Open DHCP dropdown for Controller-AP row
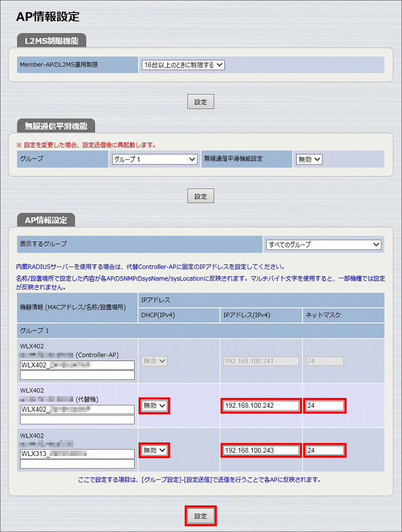The width and height of the screenshot is (402, 532). pyautogui.click(x=154, y=361)
